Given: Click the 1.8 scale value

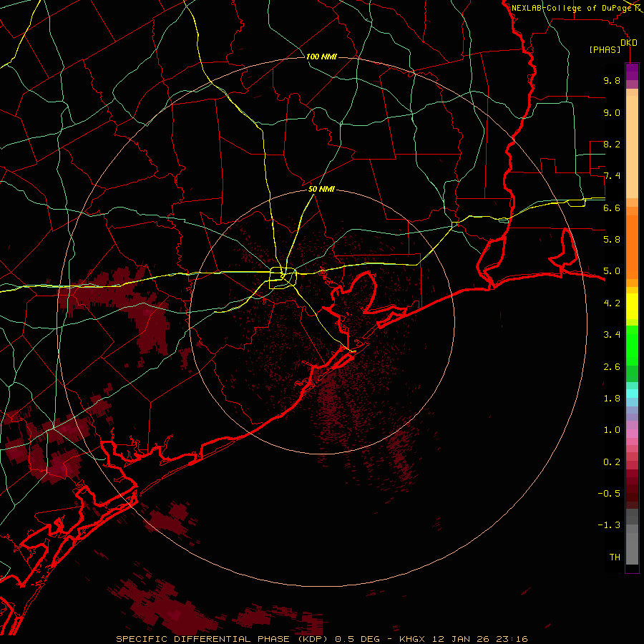Looking at the screenshot, I should click(x=612, y=399).
